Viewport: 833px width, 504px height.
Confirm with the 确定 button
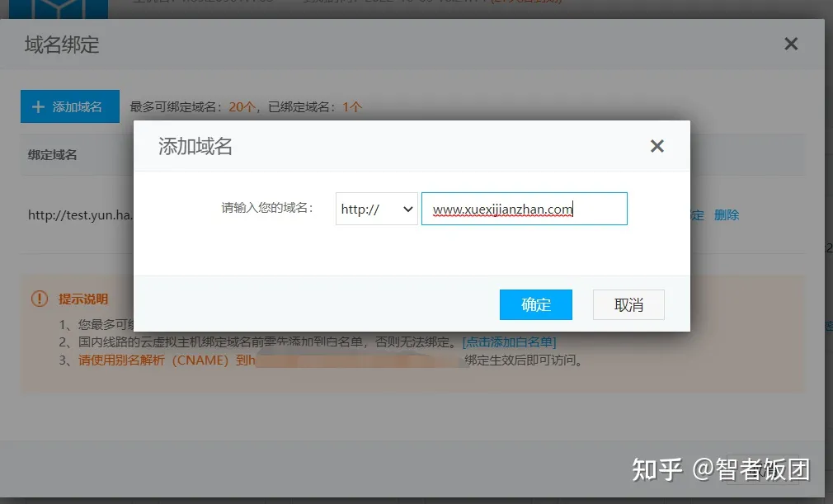pos(535,304)
